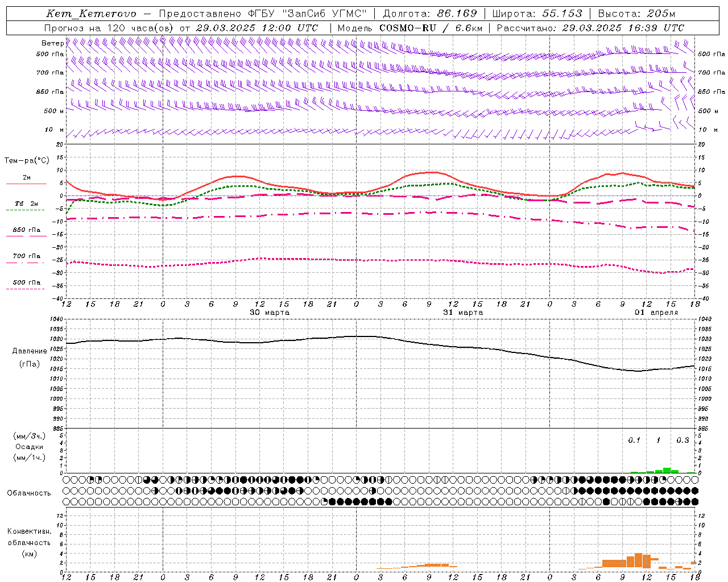
Task: Click the 'Широта: 55.153' header field
Action: pyautogui.click(x=537, y=14)
